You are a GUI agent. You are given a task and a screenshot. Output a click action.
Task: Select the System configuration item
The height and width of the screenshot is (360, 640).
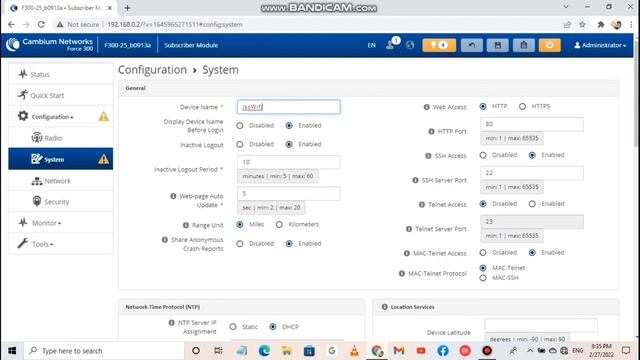click(60, 159)
